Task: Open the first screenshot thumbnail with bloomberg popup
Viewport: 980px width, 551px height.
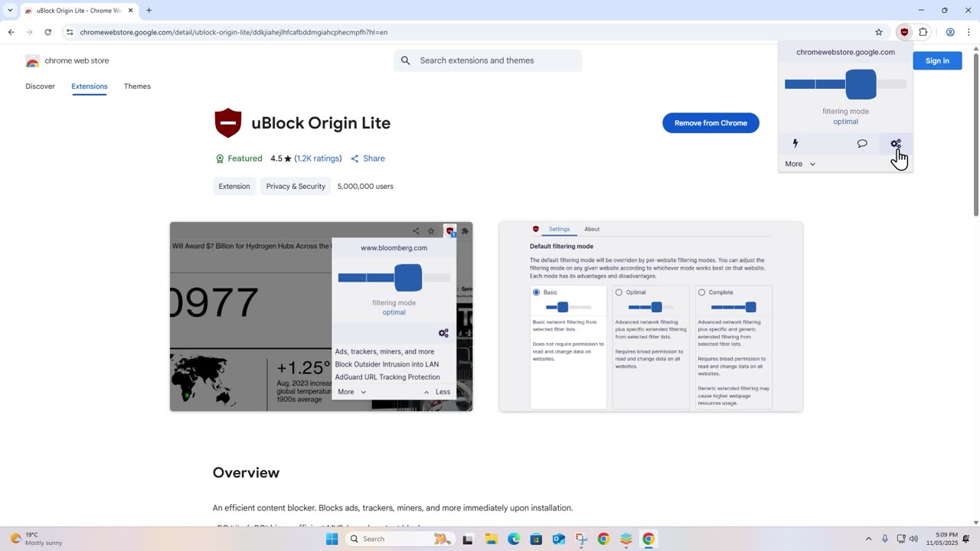Action: 321,317
